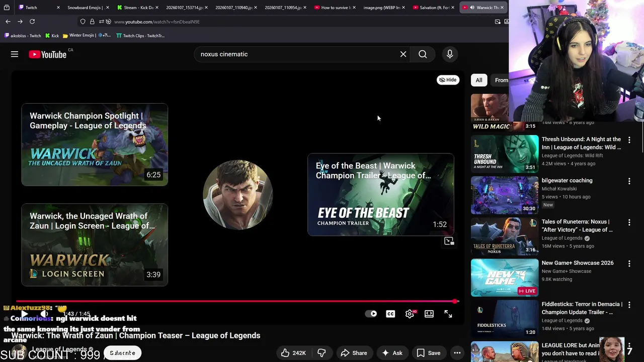Open options for Thresh Unbound video

(629, 140)
